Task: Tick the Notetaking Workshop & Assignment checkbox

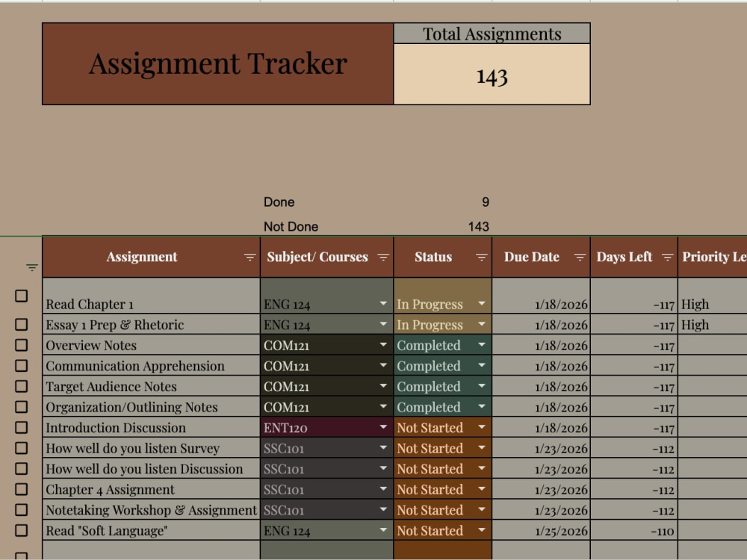Action: point(21,509)
